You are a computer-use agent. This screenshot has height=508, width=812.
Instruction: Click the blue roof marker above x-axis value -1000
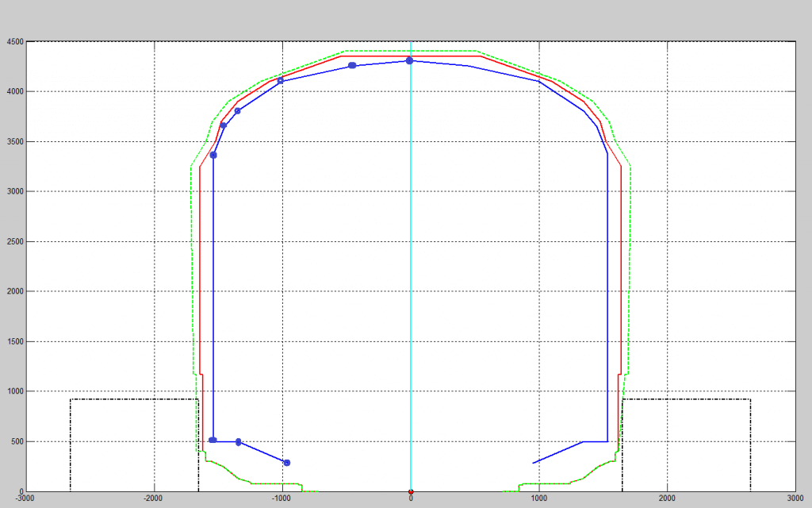click(x=281, y=80)
